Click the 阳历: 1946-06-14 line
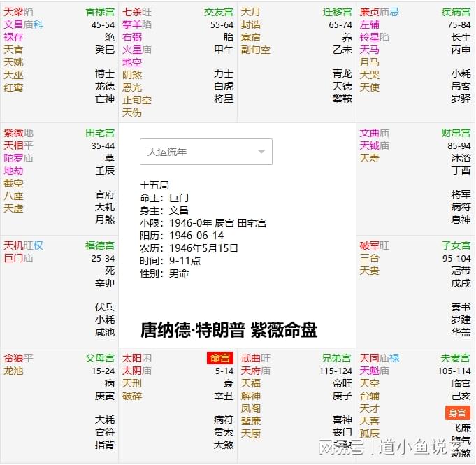The image size is (476, 465). [182, 236]
